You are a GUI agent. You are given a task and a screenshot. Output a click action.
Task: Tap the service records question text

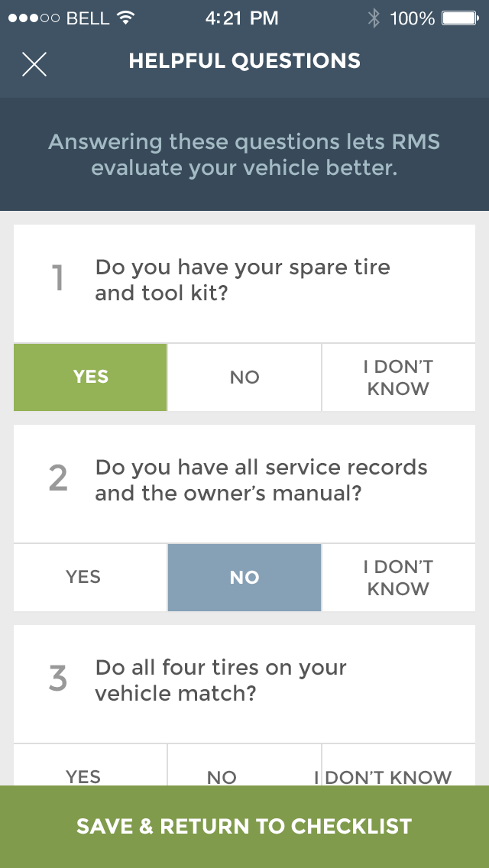261,480
